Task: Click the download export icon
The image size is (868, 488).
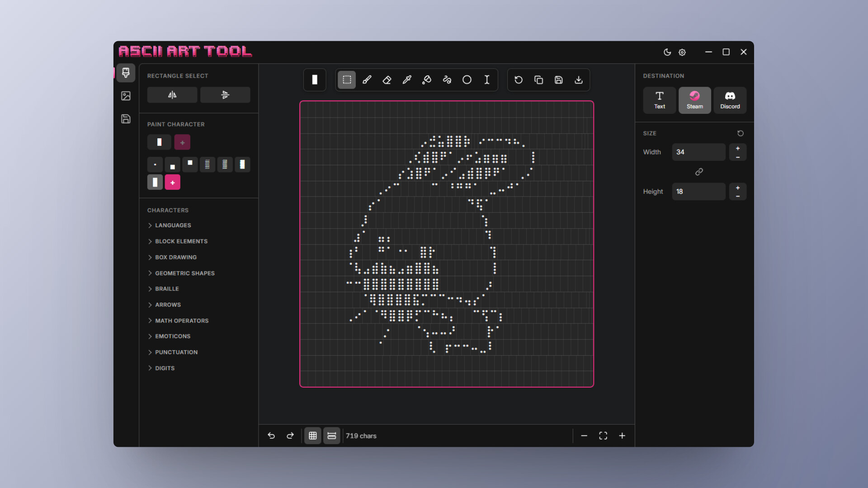Action: tap(579, 80)
